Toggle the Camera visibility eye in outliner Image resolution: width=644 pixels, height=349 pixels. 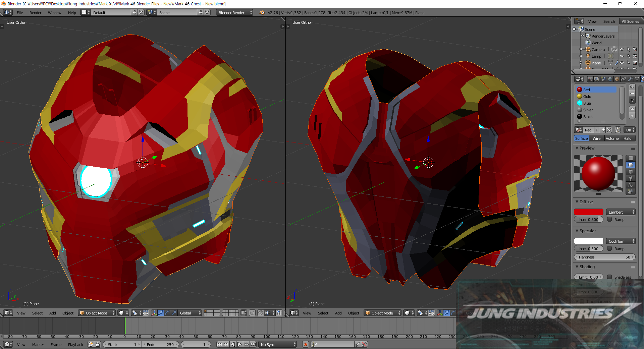point(622,49)
